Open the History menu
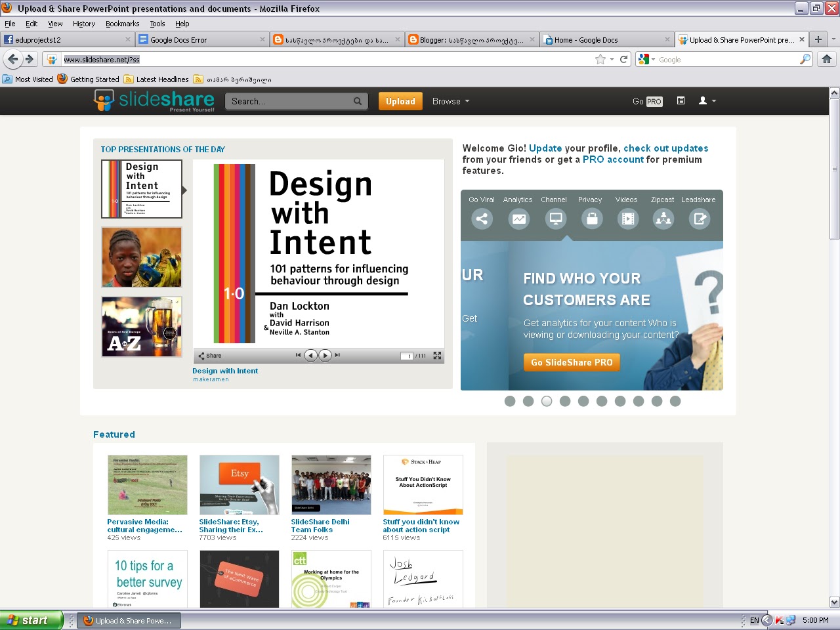 (x=84, y=24)
